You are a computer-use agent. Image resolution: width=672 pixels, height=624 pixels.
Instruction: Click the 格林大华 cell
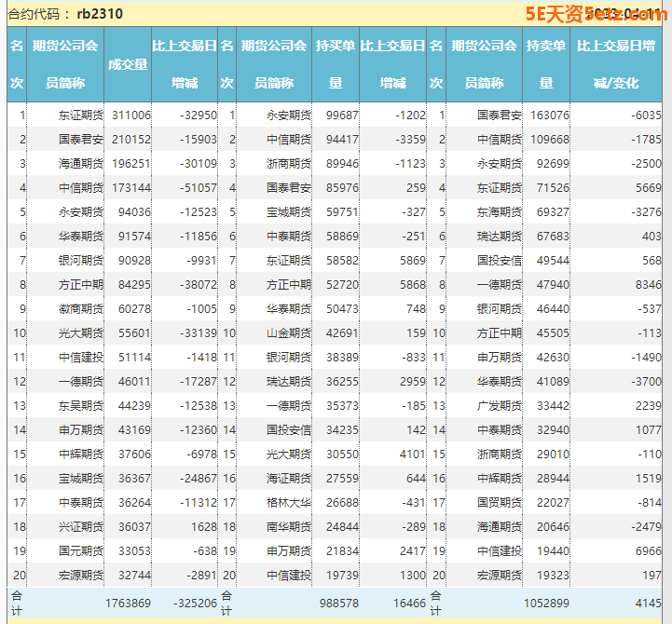tap(289, 502)
